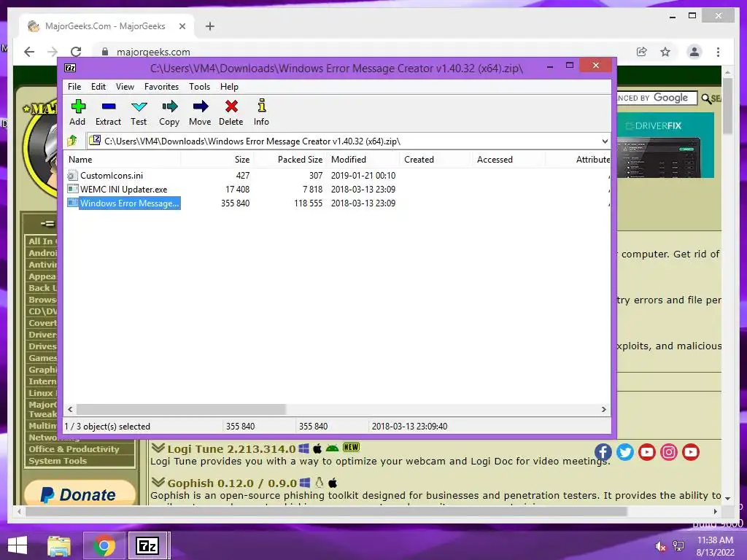Open the File menu

point(74,87)
